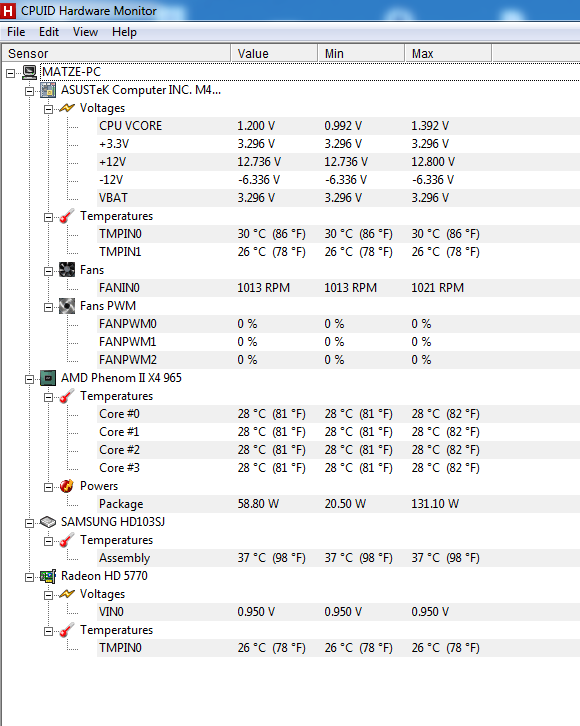Click the AMD Phenom II processor icon
The image size is (580, 726).
coord(48,378)
